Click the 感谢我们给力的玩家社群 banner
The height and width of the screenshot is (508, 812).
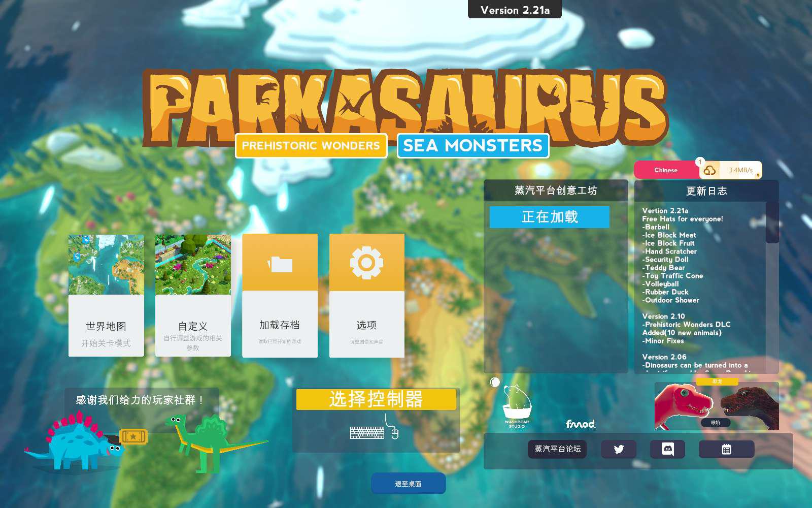coord(140,400)
